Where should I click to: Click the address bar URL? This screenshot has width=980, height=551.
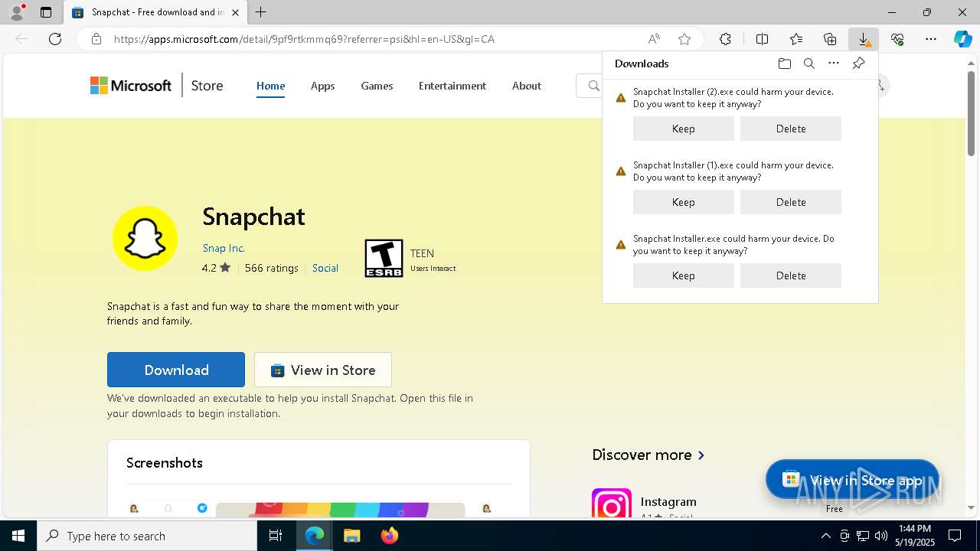point(304,39)
